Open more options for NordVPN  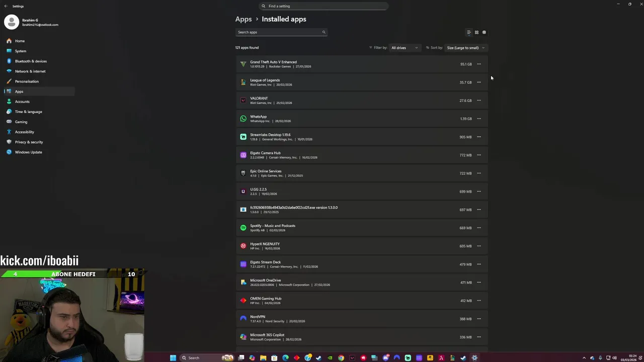[479, 319]
